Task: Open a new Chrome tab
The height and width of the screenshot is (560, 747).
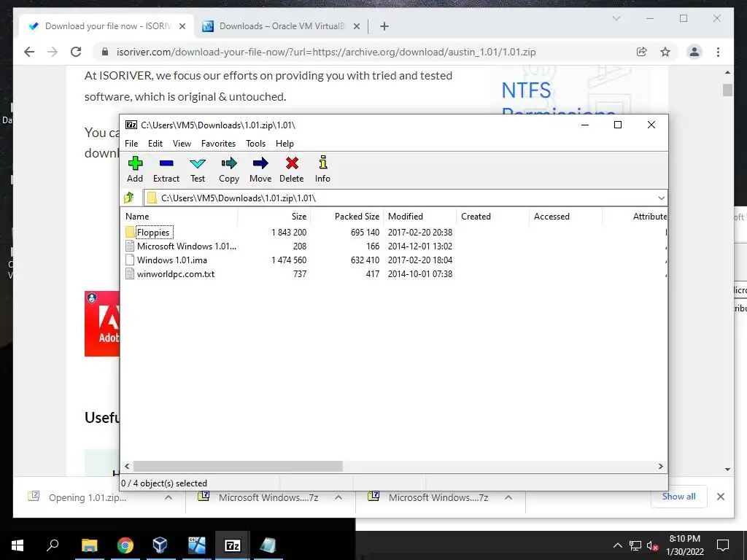Action: pos(384,26)
